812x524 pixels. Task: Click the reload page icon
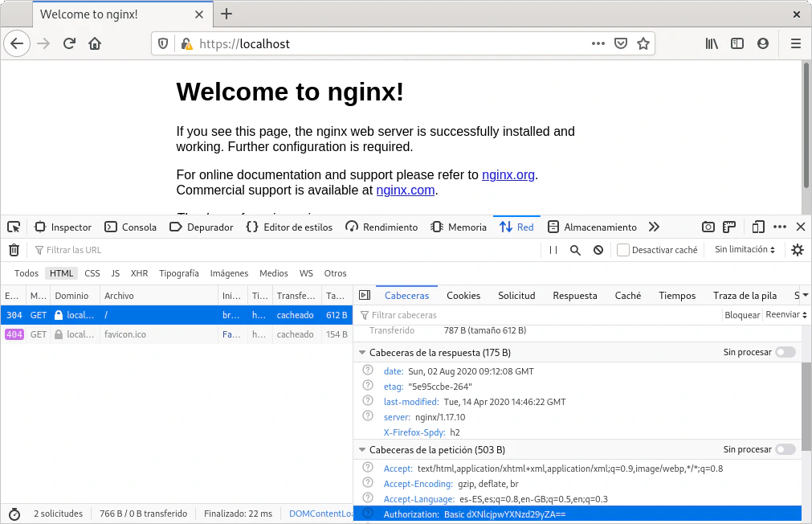point(69,43)
